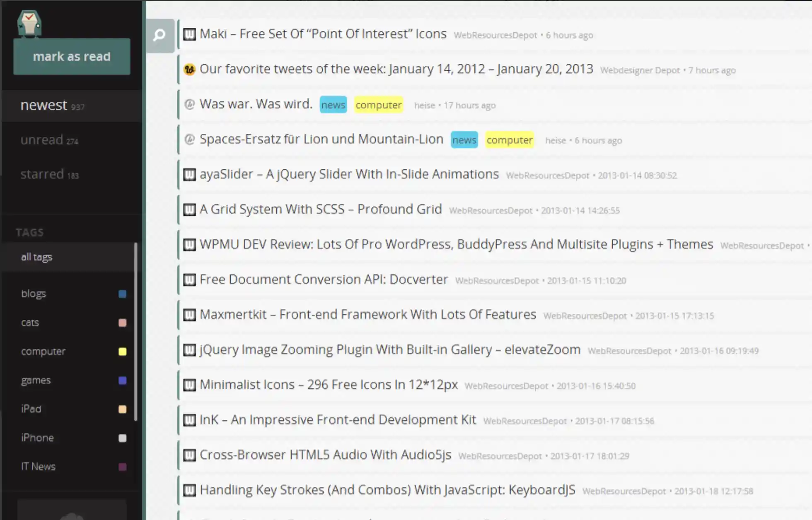Click the robot/alien avatar icon
This screenshot has width=812, height=520.
[29, 22]
